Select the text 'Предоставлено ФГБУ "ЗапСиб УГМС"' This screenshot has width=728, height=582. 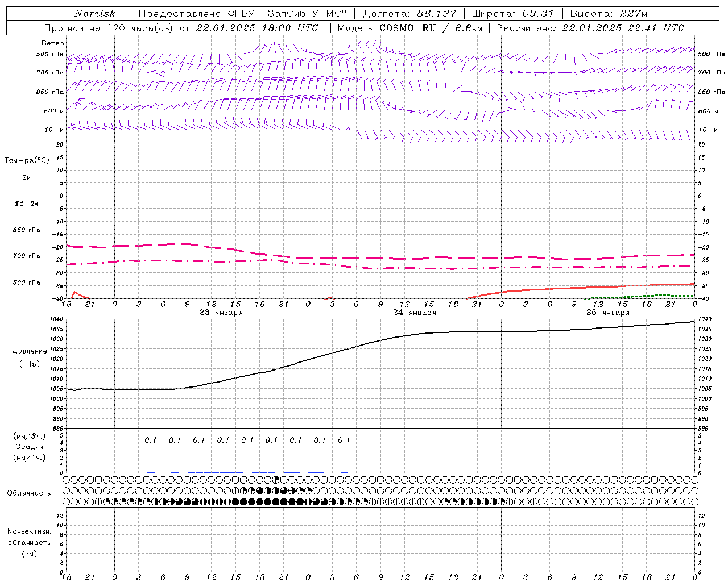tap(243, 14)
